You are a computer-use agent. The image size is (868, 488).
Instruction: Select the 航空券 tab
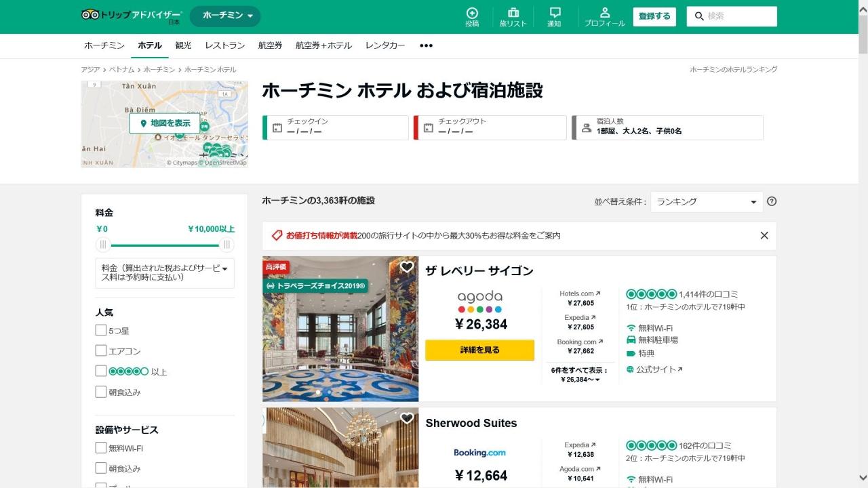[x=271, y=45]
